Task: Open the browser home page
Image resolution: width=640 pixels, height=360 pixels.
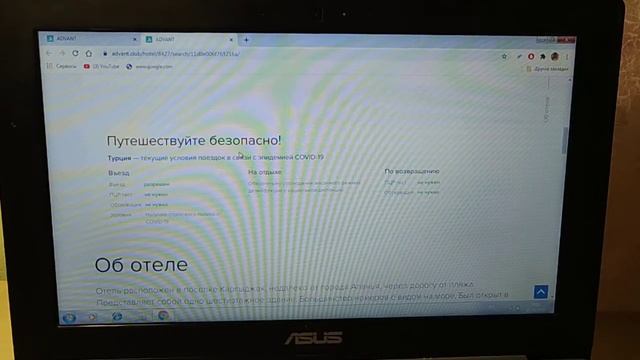Action: tap(89, 53)
